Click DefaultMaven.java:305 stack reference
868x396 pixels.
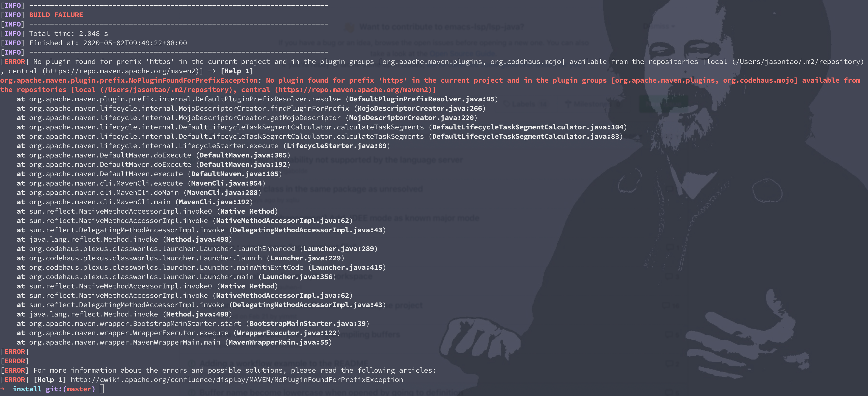tap(243, 155)
